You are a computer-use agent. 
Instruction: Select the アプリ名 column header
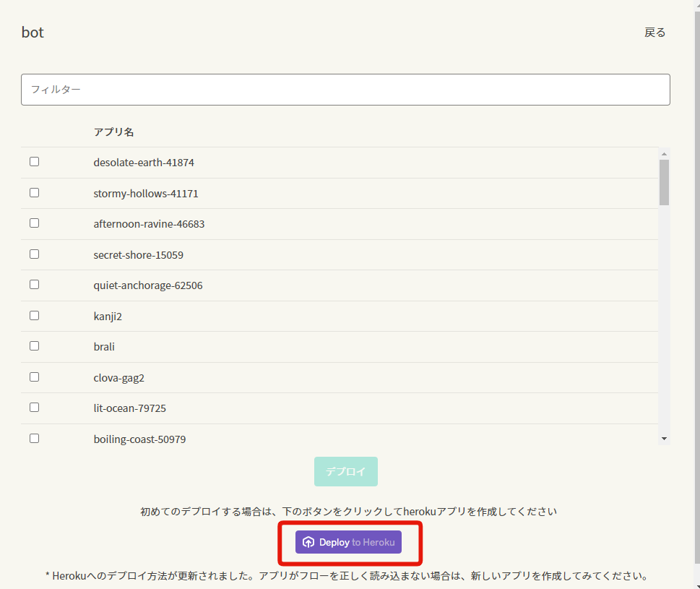(113, 132)
